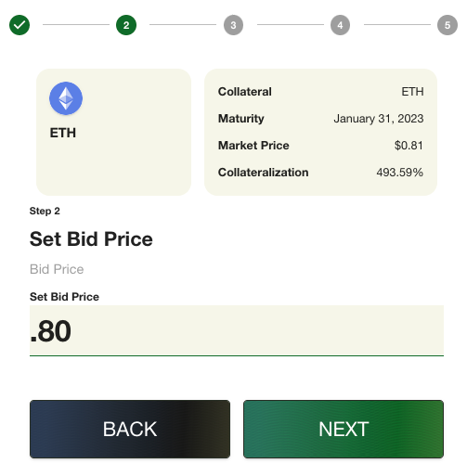Image resolution: width=467 pixels, height=476 pixels.
Task: Click the Collateralization value 493.59%
Action: tap(399, 173)
